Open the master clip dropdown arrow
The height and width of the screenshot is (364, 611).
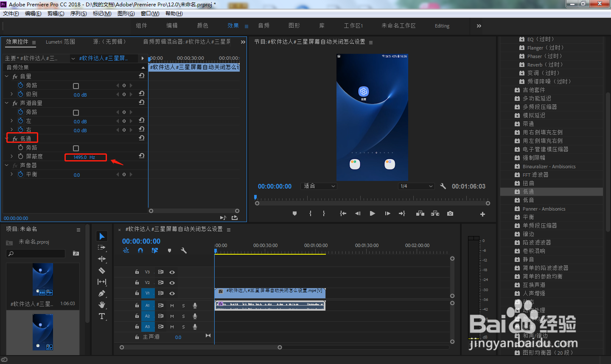[x=73, y=58]
